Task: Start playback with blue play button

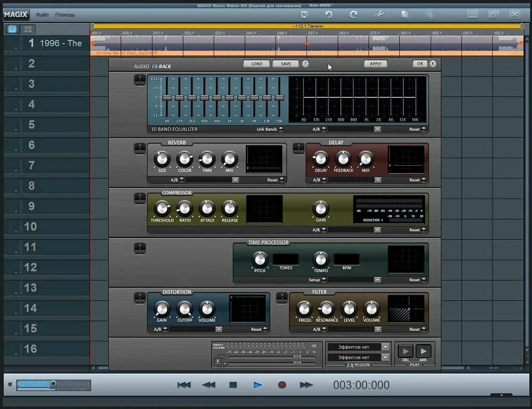Action: click(x=257, y=385)
